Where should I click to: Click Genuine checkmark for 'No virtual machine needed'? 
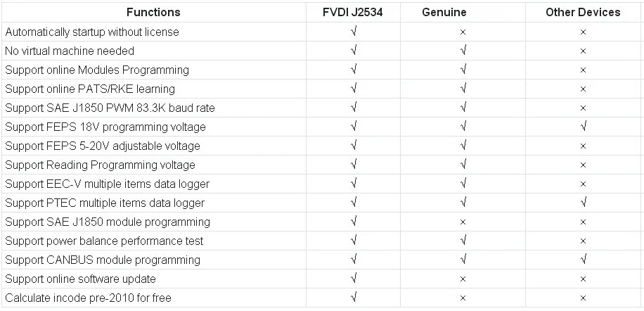tap(463, 51)
